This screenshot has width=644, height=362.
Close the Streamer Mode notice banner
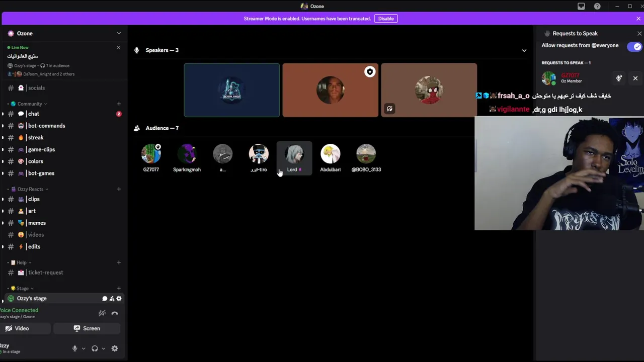638,19
